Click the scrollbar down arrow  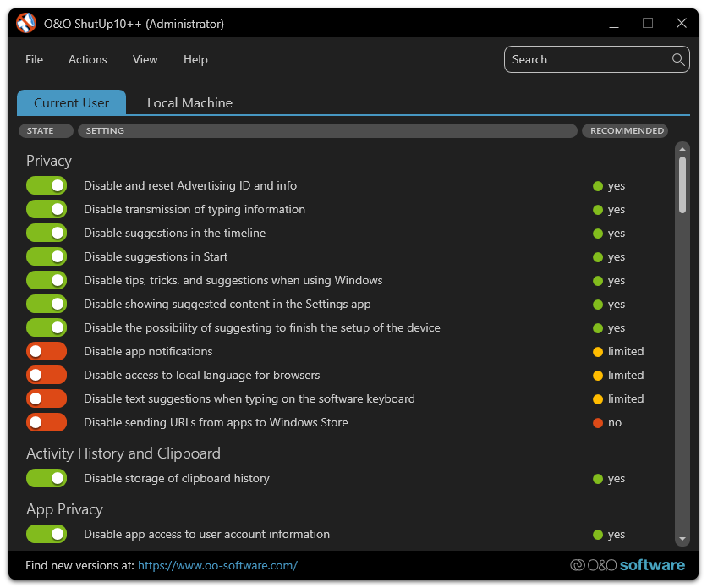point(682,538)
